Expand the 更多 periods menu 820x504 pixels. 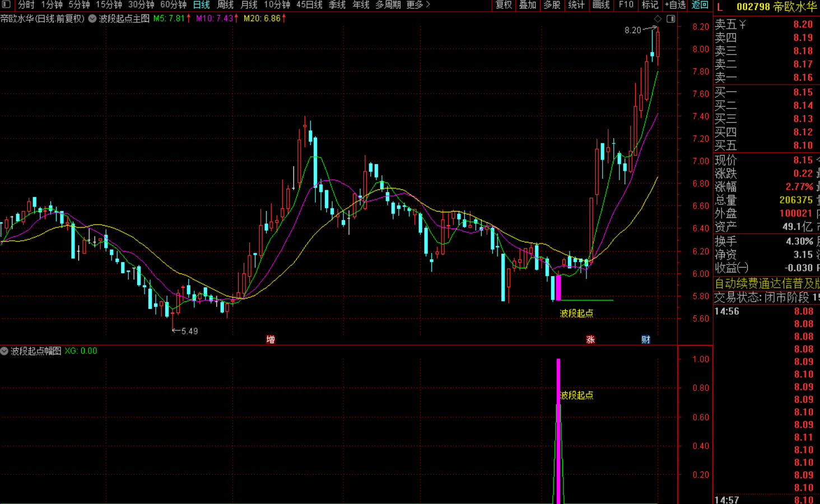pyautogui.click(x=418, y=5)
